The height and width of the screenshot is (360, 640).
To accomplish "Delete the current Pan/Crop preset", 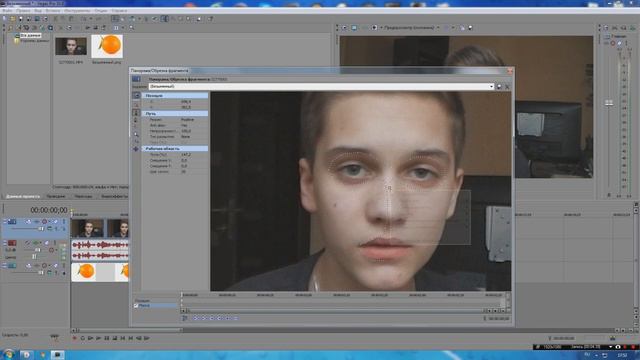I will [507, 87].
